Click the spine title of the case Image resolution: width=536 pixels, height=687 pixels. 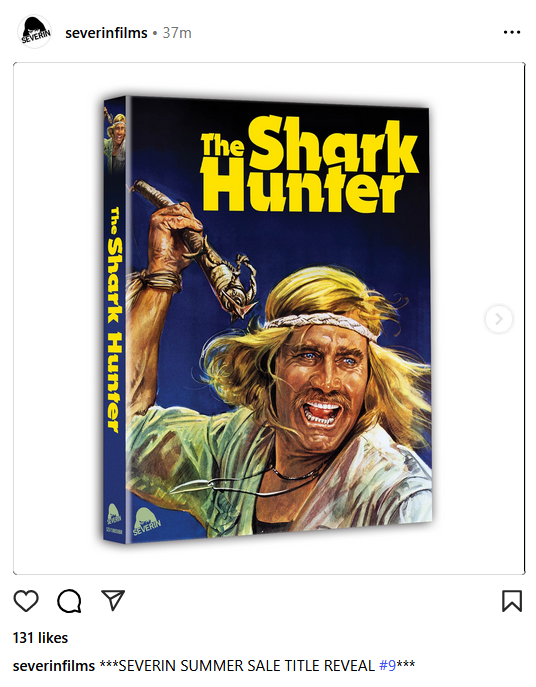[114, 320]
